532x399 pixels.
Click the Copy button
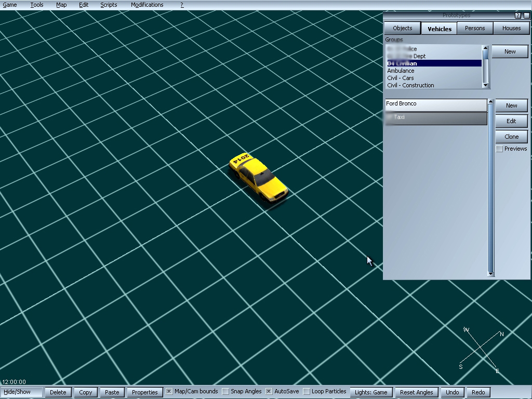pyautogui.click(x=86, y=392)
